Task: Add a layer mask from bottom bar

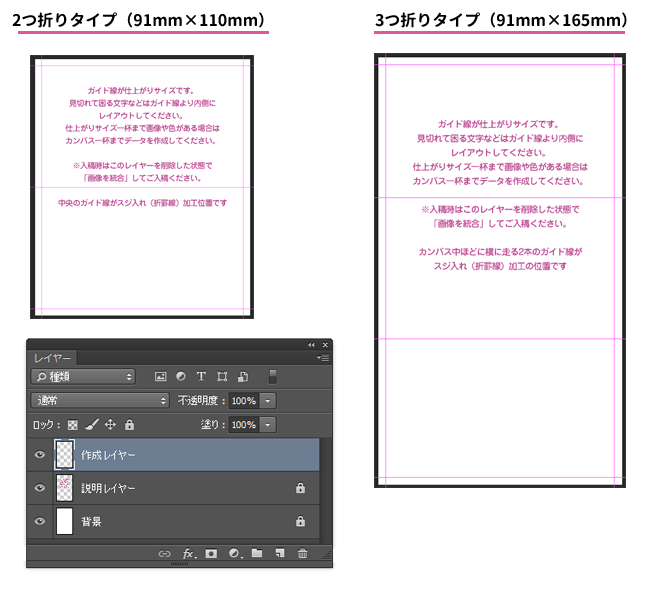Action: point(211,553)
